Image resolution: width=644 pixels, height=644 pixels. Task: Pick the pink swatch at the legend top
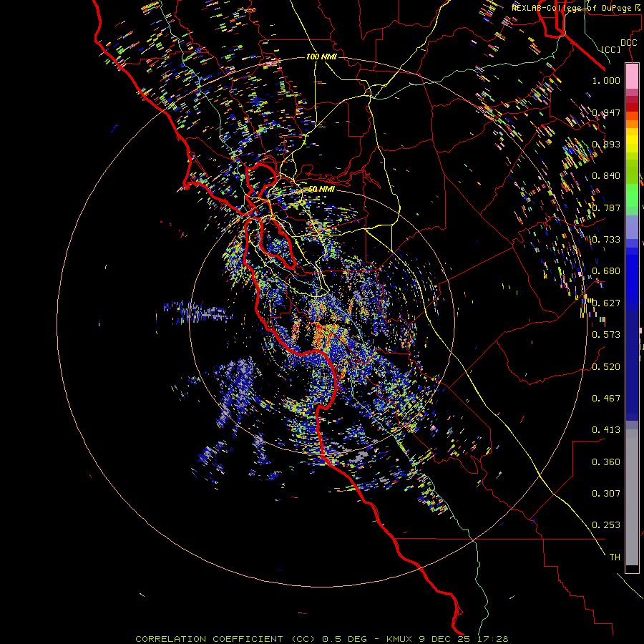(x=632, y=77)
